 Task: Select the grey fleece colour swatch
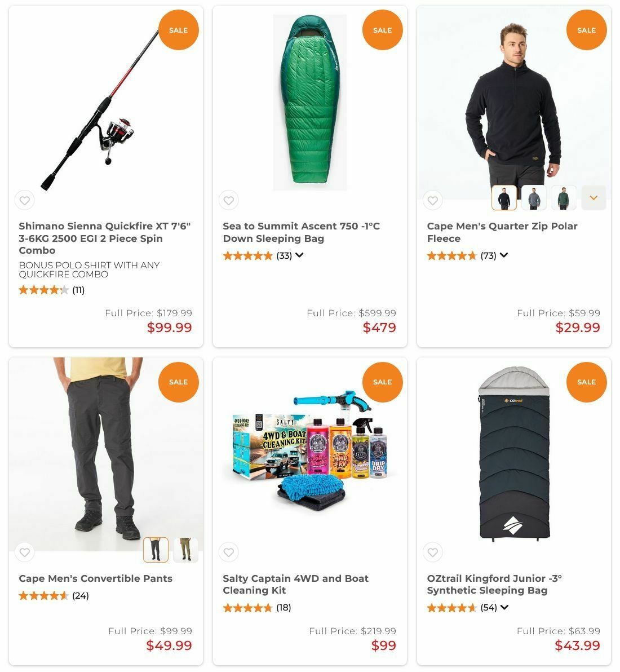point(534,197)
